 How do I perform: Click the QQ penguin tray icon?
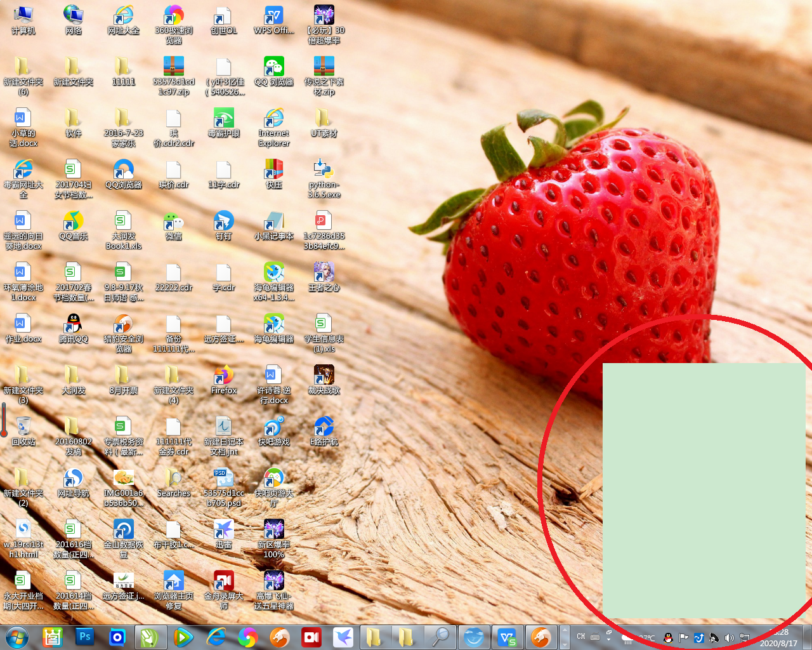668,638
